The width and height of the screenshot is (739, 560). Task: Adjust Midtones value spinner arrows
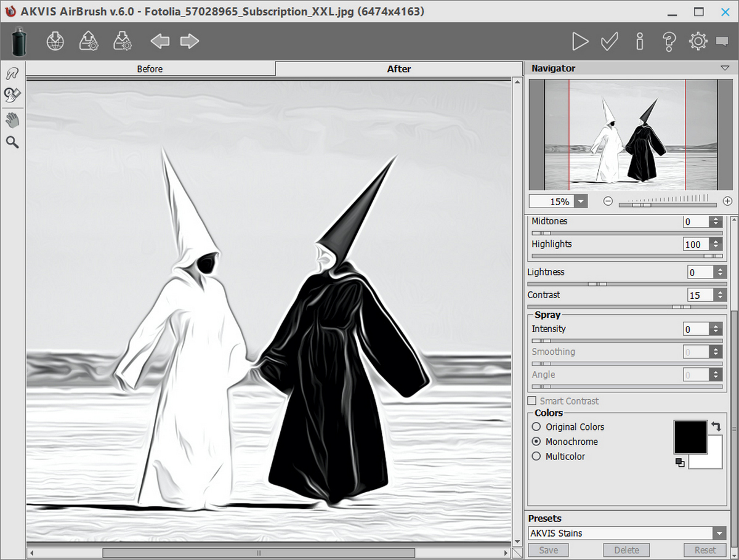715,221
